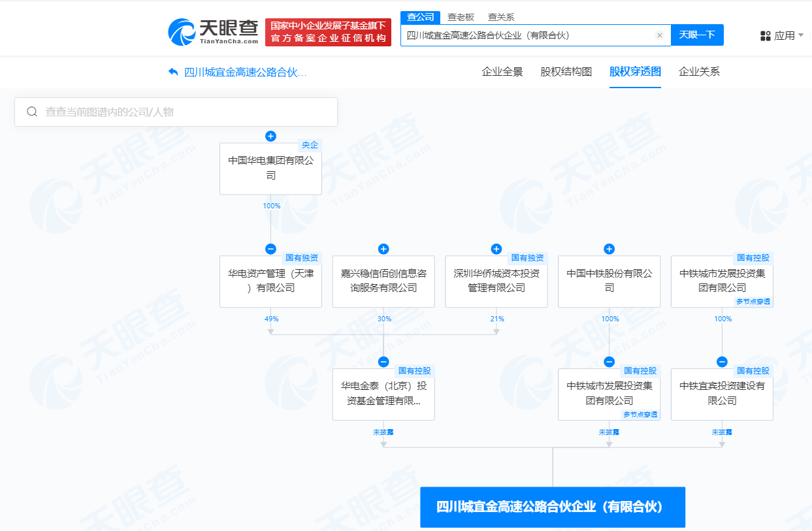Click the 未披露 label under 中铁宜宾投资建设
Screen dimensions: 812x531
click(x=722, y=432)
